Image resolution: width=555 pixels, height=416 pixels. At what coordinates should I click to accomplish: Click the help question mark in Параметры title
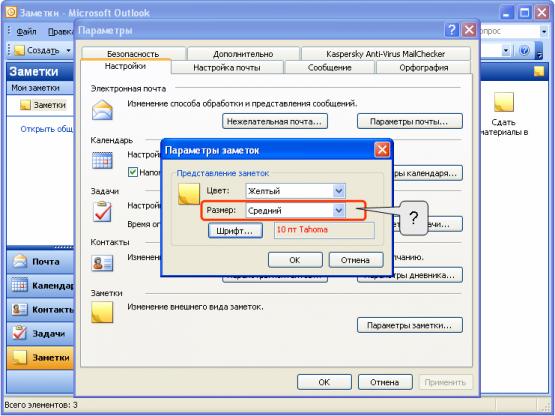coord(451,30)
